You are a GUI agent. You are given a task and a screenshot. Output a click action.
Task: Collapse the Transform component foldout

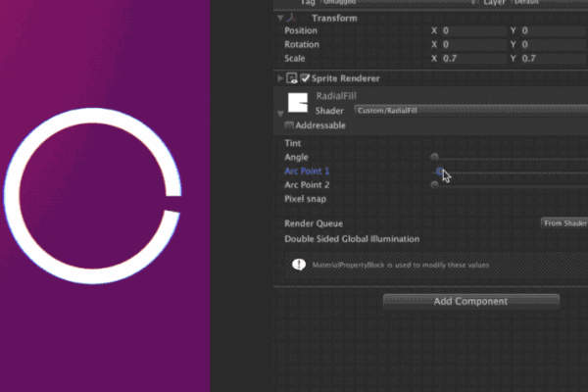click(279, 18)
